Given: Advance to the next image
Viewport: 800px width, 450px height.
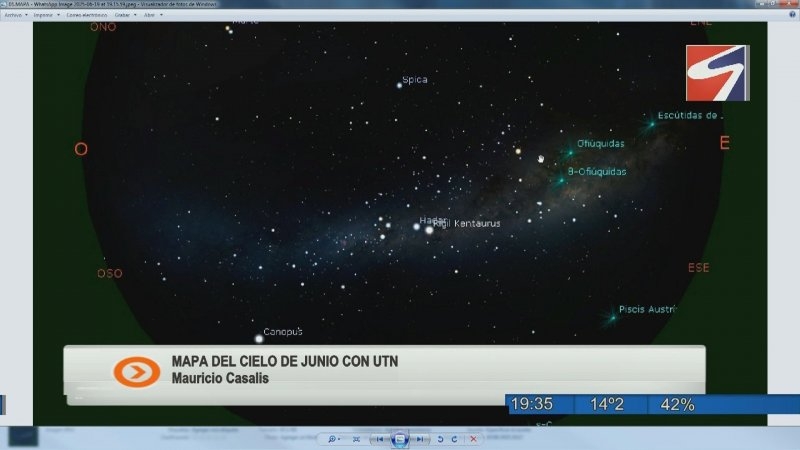Looking at the screenshot, I should 419,439.
